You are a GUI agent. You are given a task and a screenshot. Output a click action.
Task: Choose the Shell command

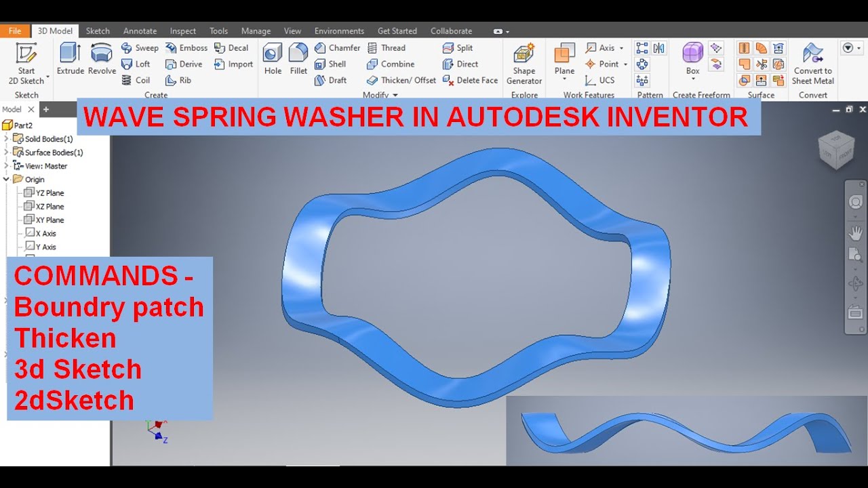tap(330, 64)
